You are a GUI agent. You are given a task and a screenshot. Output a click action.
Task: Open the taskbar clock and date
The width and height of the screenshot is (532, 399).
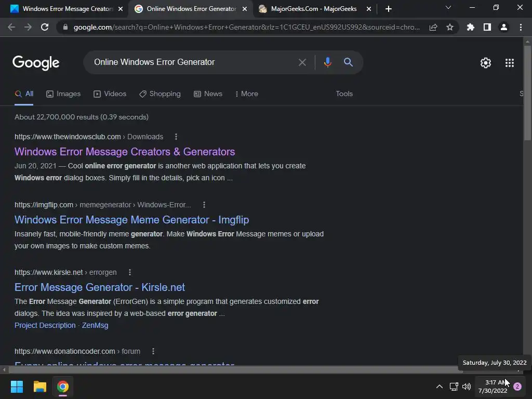click(493, 387)
